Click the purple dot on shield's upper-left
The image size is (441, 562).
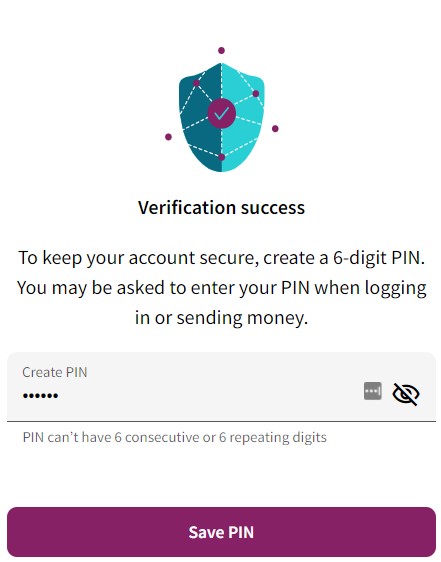[196, 83]
